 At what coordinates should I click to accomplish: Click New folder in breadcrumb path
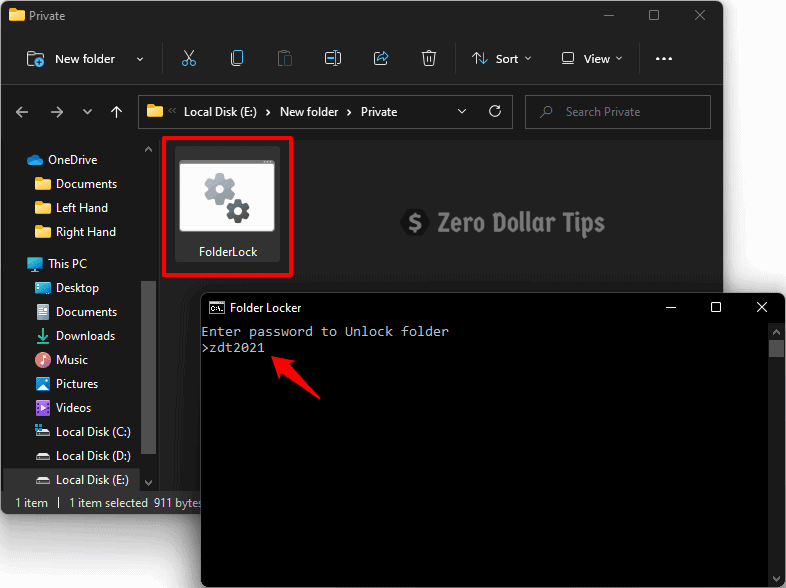309,112
